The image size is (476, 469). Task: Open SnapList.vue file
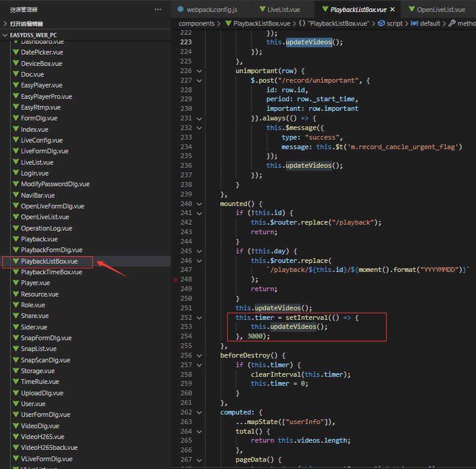click(x=38, y=349)
